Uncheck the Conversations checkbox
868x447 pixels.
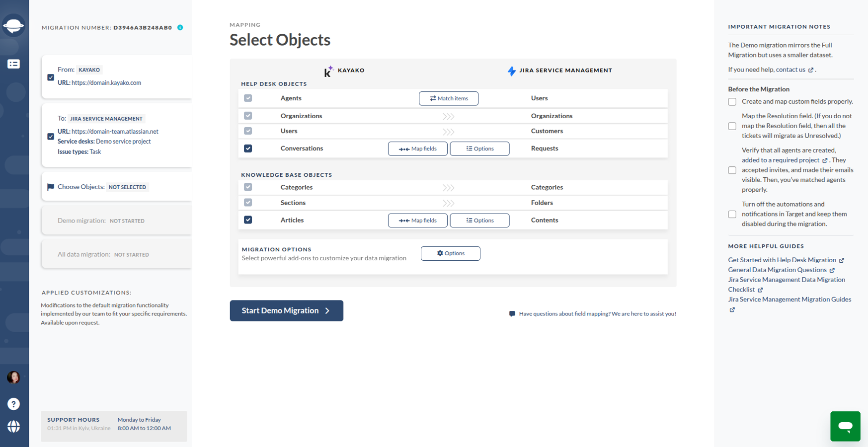(248, 149)
